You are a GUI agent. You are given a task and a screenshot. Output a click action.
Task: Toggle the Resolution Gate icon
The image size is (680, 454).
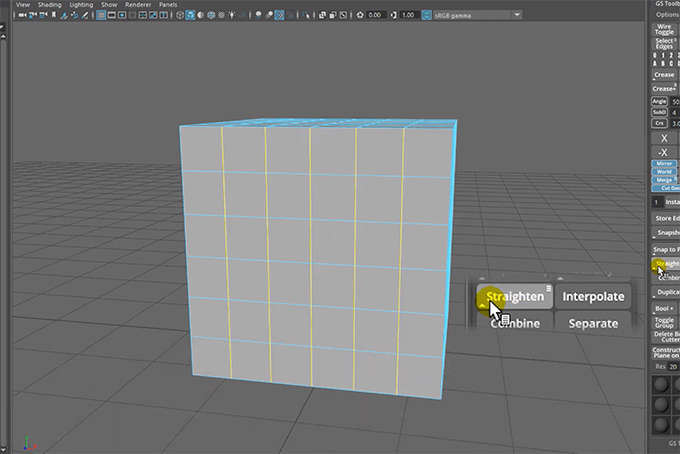click(122, 15)
